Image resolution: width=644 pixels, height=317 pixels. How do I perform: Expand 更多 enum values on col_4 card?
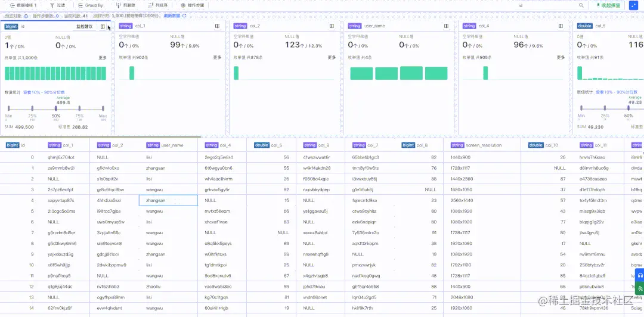[561, 57]
